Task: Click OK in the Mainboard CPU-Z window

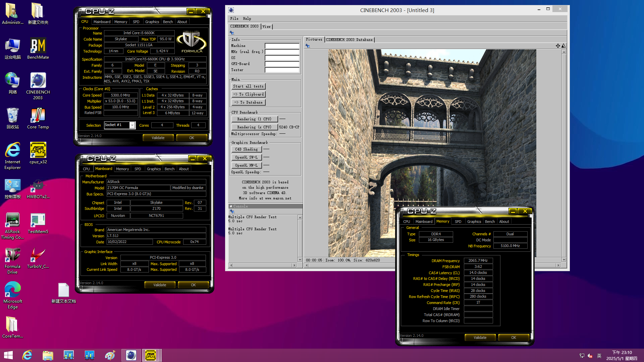Action: tap(193, 285)
